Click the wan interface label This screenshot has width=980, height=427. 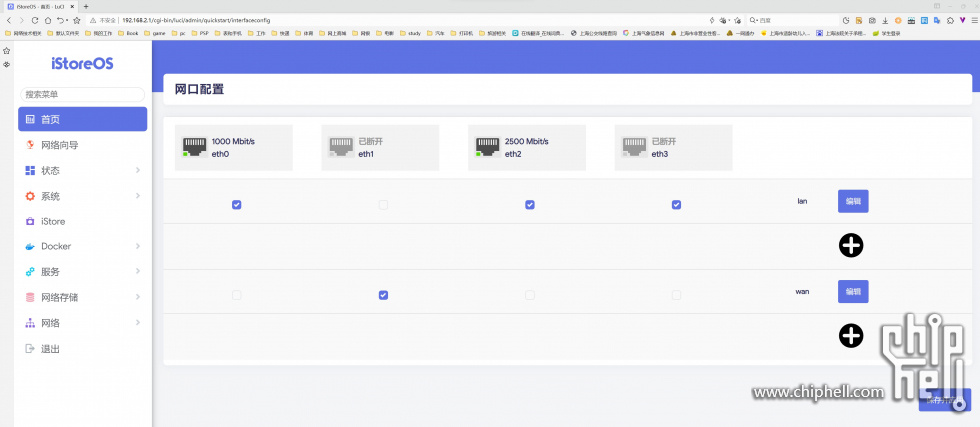pyautogui.click(x=802, y=291)
